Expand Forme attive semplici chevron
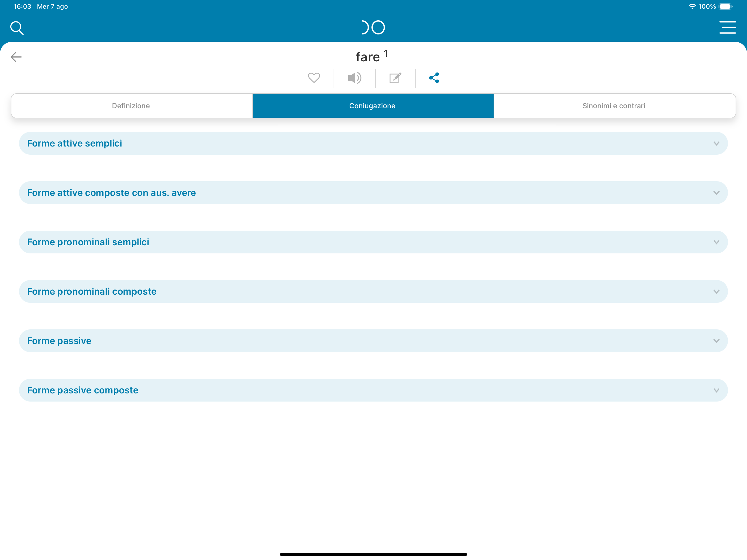Viewport: 747px width, 560px height. click(x=716, y=144)
